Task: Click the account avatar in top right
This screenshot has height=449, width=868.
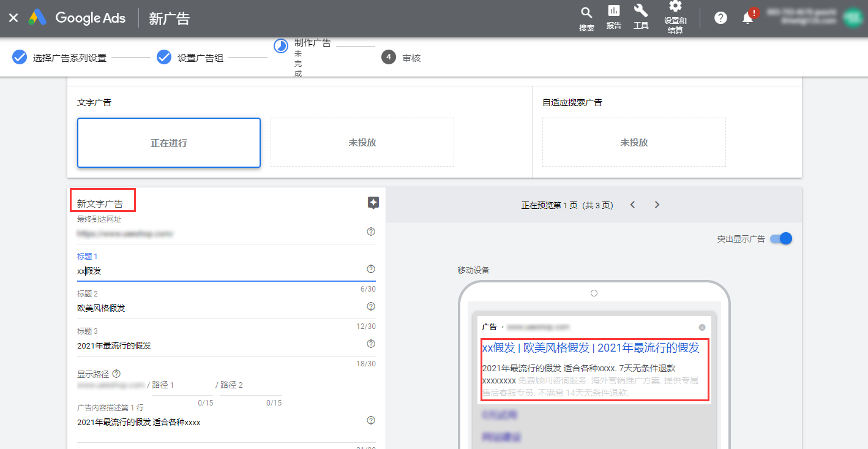Action: pyautogui.click(x=852, y=17)
